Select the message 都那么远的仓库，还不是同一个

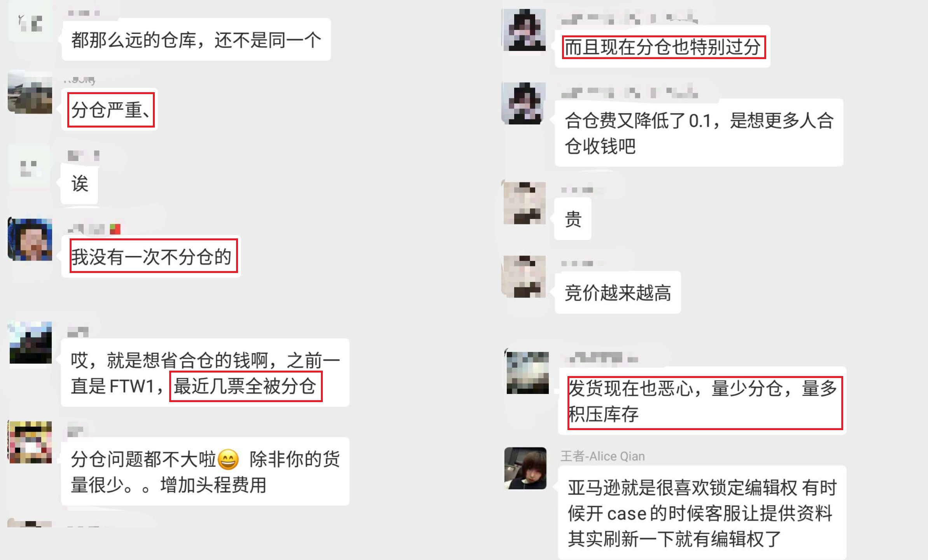pyautogui.click(x=196, y=40)
